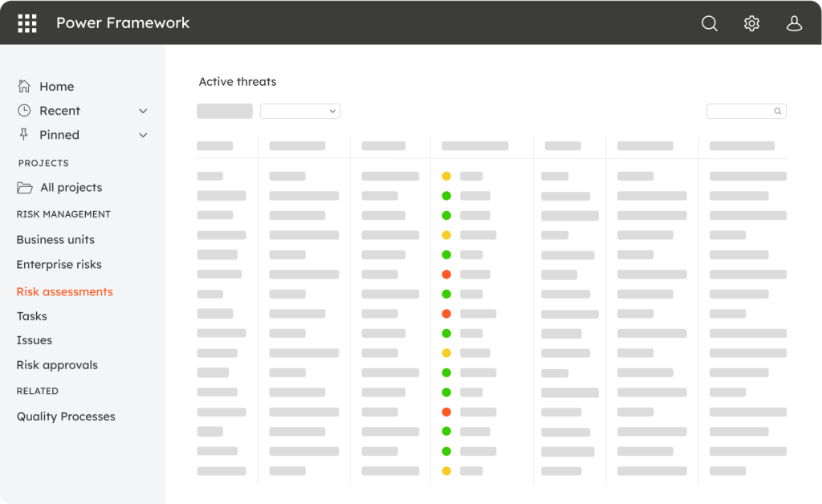Image resolution: width=822 pixels, height=504 pixels.
Task: Click the Recent clock icon
Action: pos(25,111)
